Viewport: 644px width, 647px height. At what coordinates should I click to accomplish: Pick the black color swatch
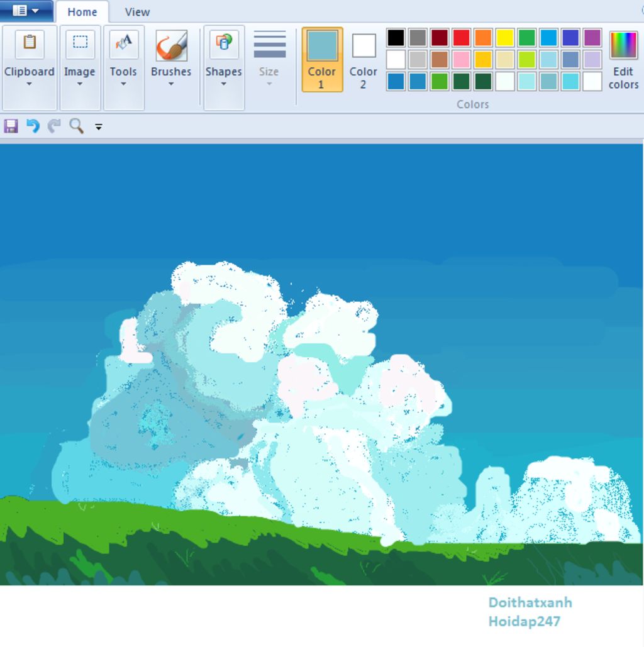coord(396,38)
